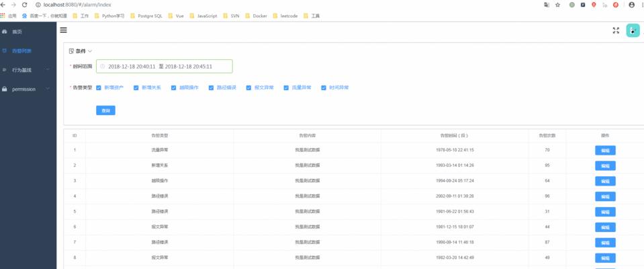Select the timestamp 2002-09-11 01:39:28
The image size is (644, 269).
click(x=455, y=196)
